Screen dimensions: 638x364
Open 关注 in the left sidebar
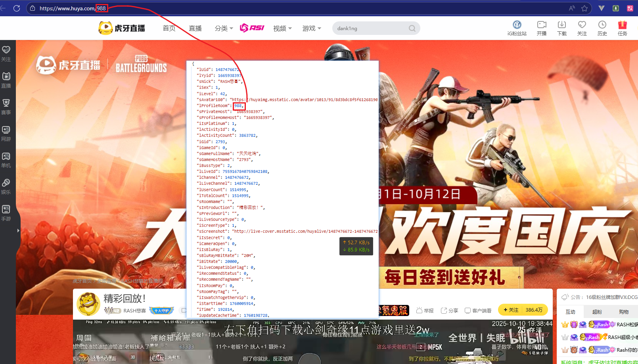[x=6, y=54]
